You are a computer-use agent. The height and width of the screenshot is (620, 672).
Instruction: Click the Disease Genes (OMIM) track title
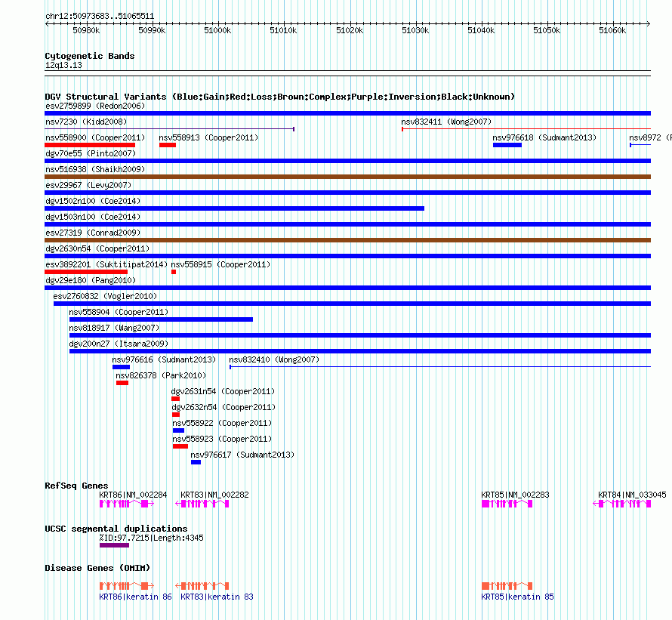(97, 568)
